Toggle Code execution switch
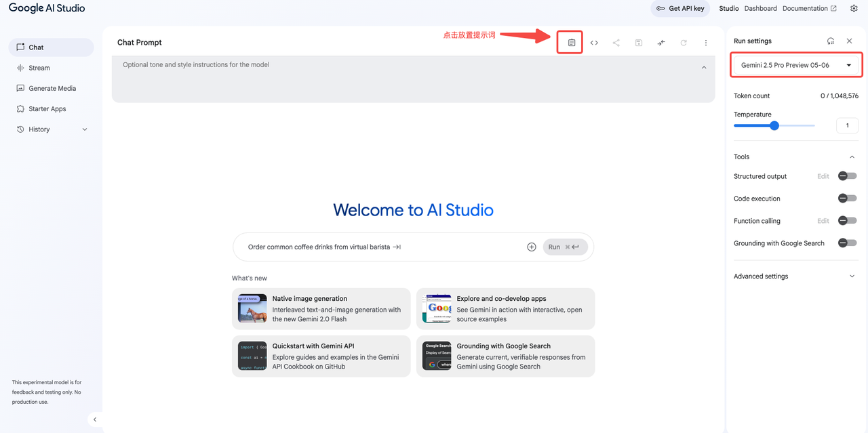 848,199
